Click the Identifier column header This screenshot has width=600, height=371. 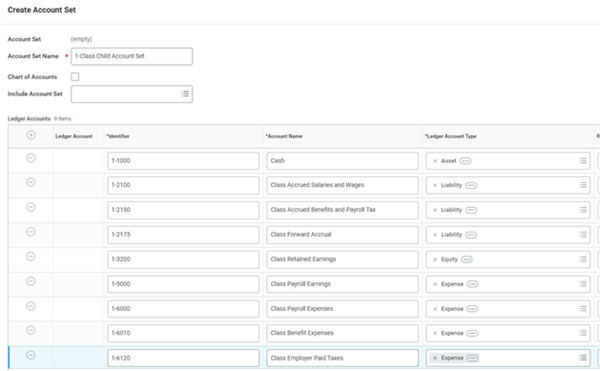click(x=118, y=136)
